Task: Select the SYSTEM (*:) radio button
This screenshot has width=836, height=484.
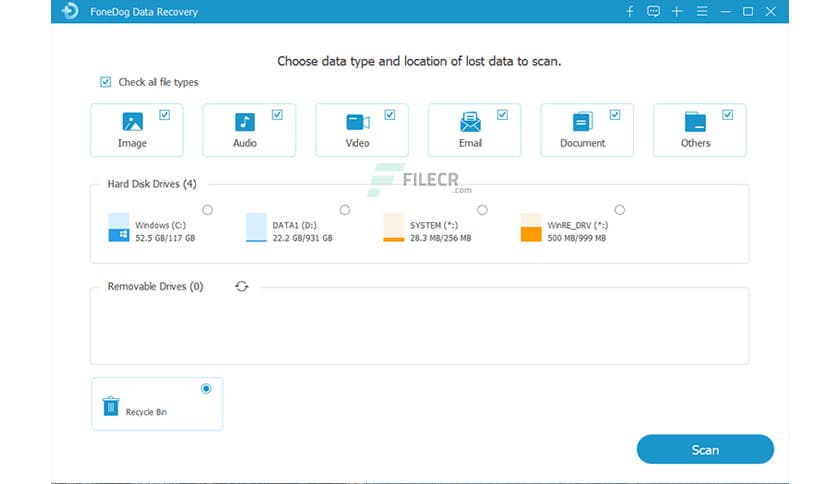Action: 482,210
